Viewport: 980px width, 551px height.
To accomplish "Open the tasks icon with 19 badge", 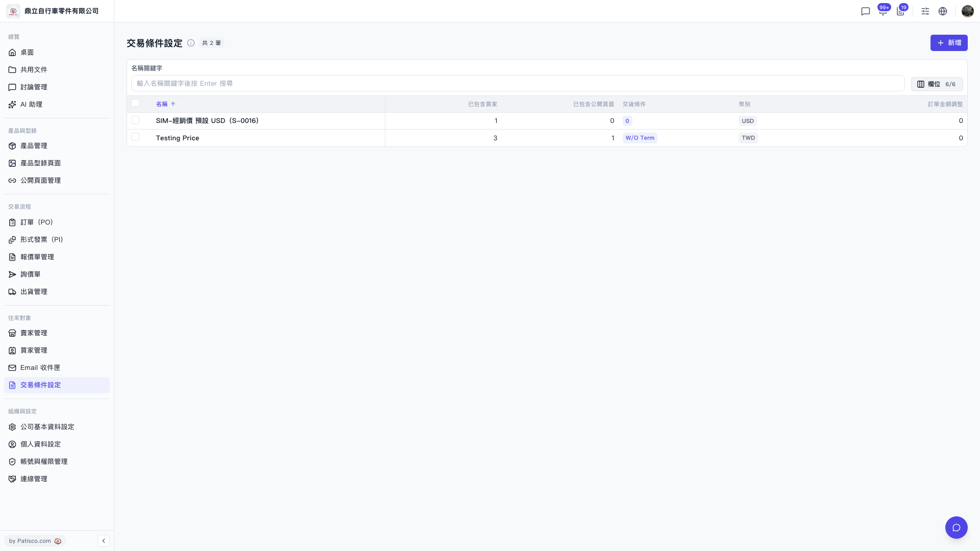I will tap(901, 11).
